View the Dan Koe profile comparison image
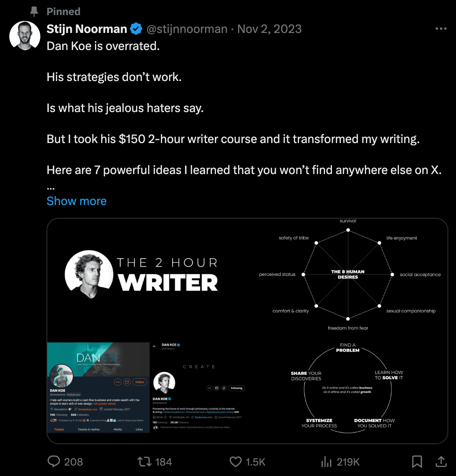Screen dimensions: 456x476 pyautogui.click(x=147, y=388)
